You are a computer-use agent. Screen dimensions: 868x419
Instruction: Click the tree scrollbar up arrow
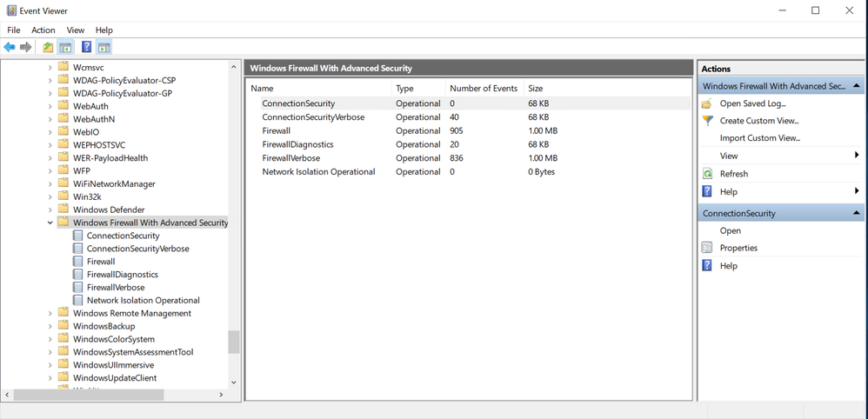[234, 65]
